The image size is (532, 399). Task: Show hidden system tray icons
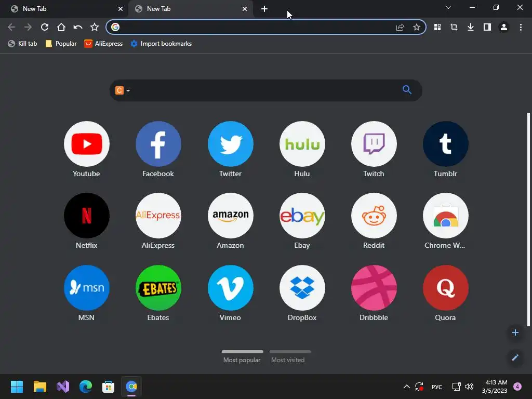click(x=406, y=387)
